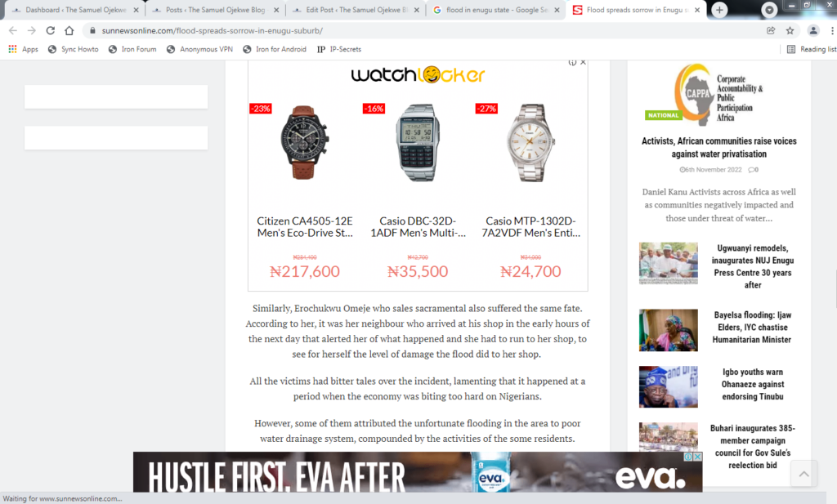Open the Bayelsa flooding article thumbnail
The height and width of the screenshot is (504, 837).
click(x=669, y=330)
